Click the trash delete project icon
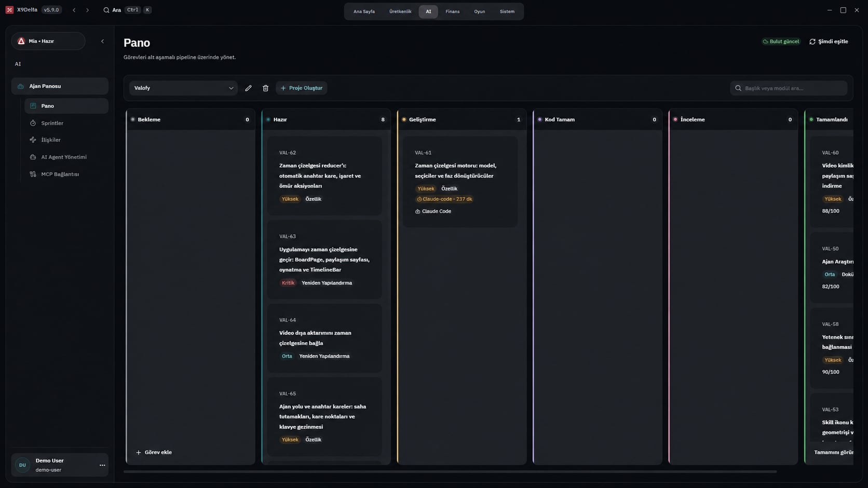Screen dimensions: 868x488 [265, 88]
